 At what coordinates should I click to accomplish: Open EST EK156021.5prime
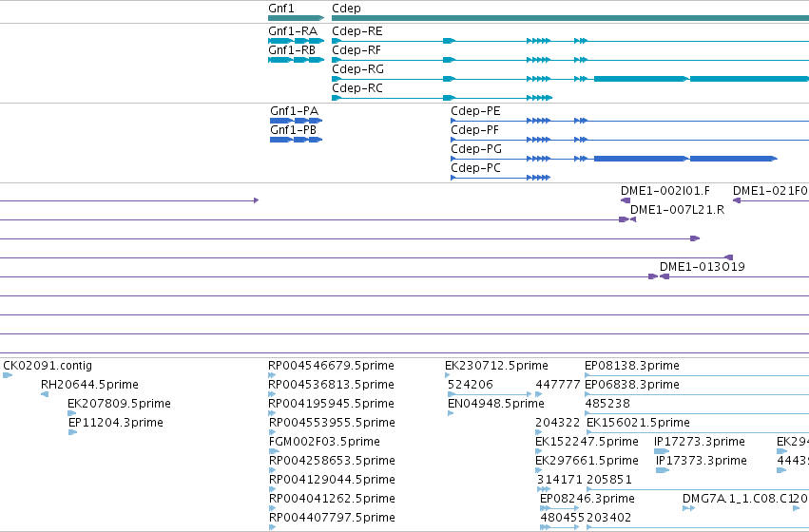pos(638,424)
